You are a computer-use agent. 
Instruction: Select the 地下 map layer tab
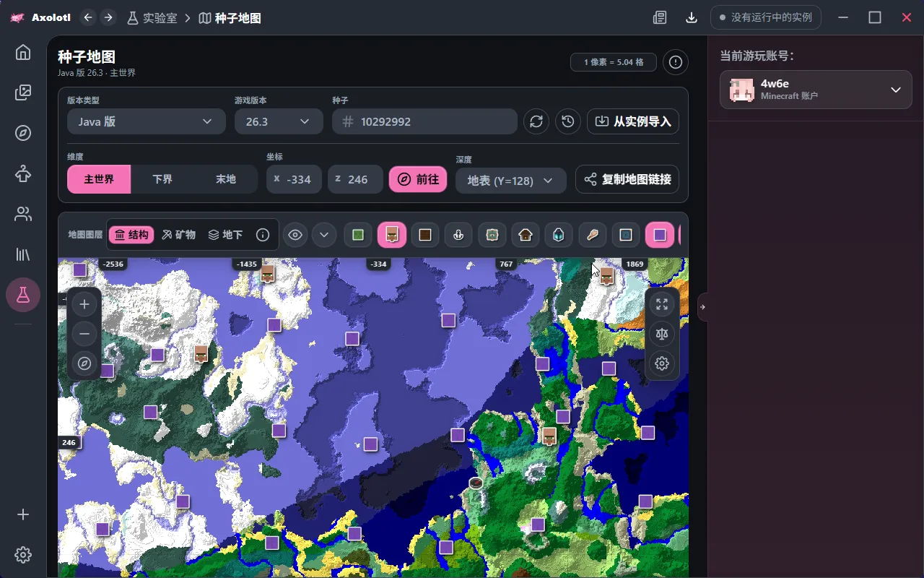click(225, 235)
